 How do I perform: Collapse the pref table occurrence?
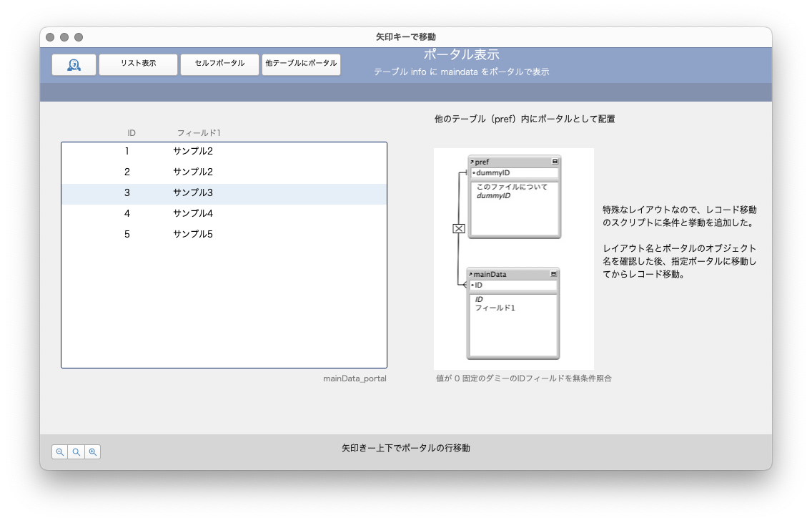(555, 162)
